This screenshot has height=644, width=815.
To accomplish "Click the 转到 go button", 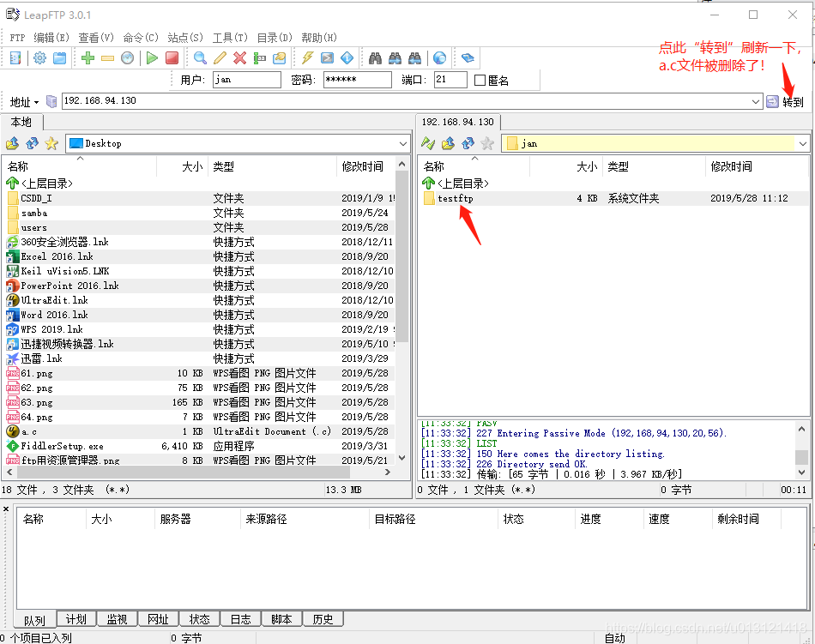I will 785,102.
